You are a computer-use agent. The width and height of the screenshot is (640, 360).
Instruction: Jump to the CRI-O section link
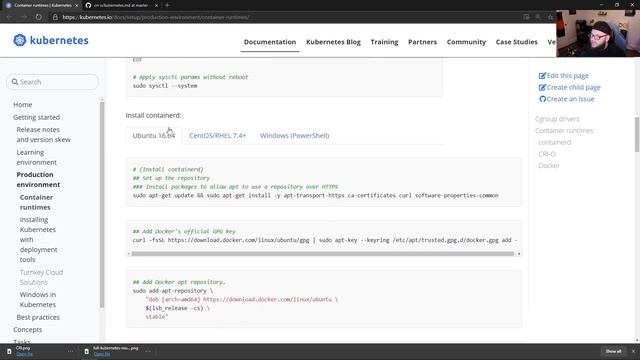(547, 154)
